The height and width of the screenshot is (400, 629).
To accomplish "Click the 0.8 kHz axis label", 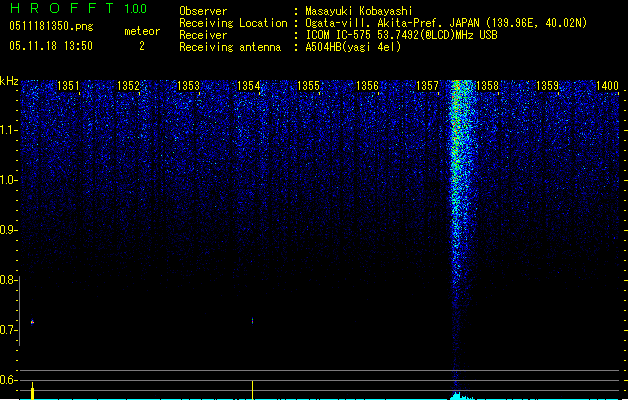I will coord(8,280).
